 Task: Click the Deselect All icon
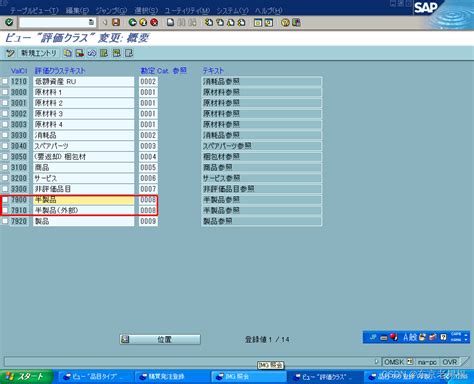pos(129,53)
